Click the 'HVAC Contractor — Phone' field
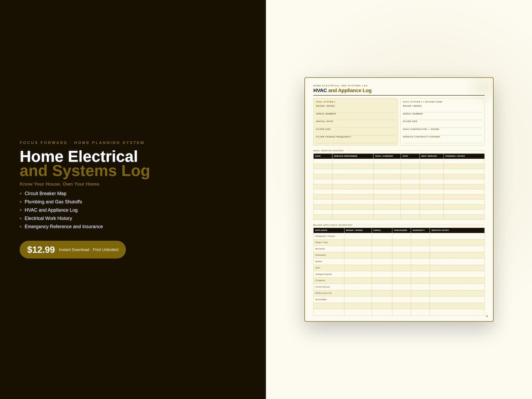Screen dimensions: 532x399 pyautogui.click(x=442, y=132)
